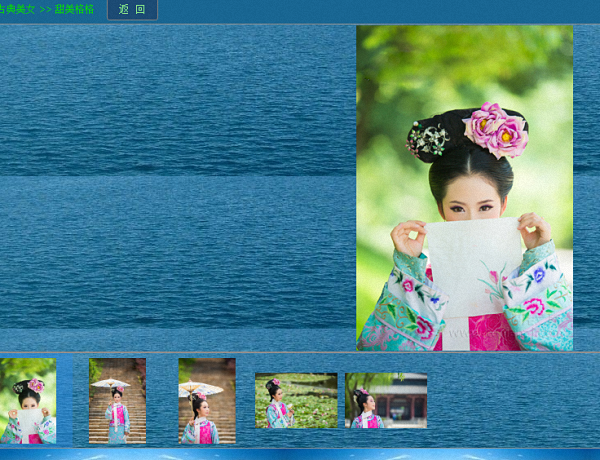
Task: Click the light blue strip at bottom edge
Action: 300,454
